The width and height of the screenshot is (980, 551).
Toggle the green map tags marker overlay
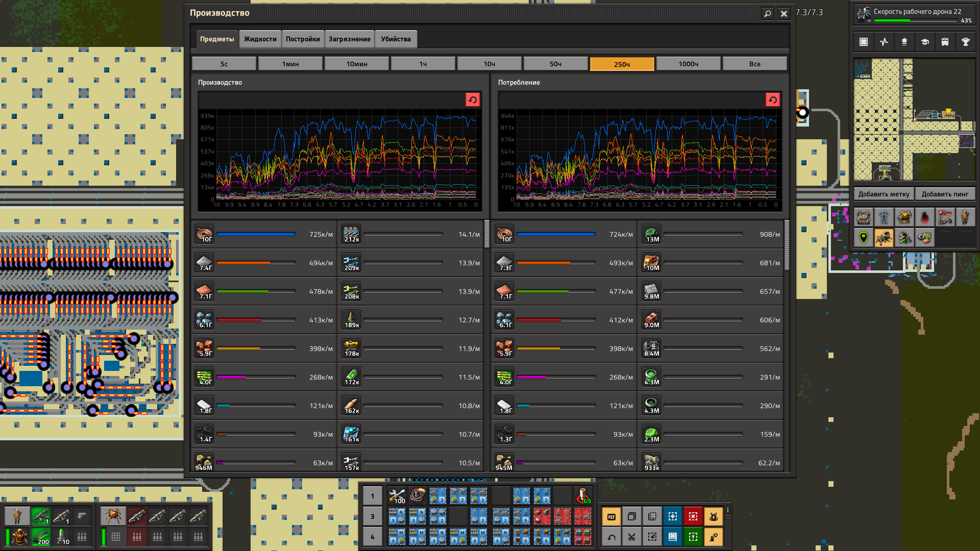click(864, 238)
